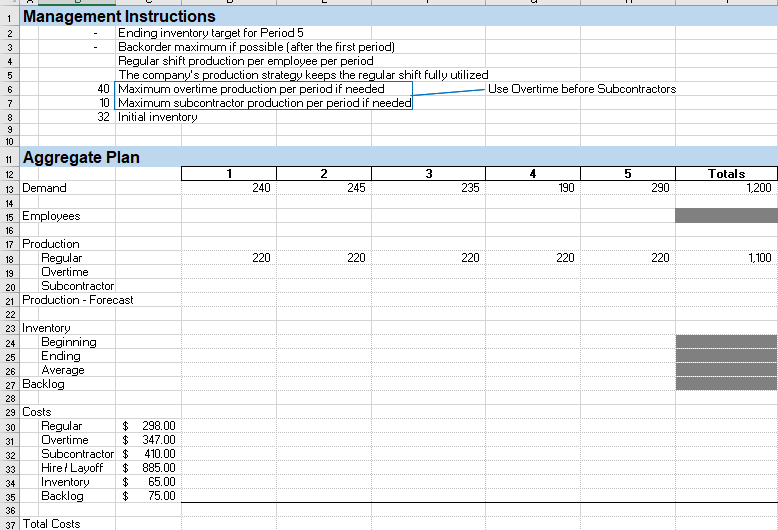Select the Total Costs label

51,524
